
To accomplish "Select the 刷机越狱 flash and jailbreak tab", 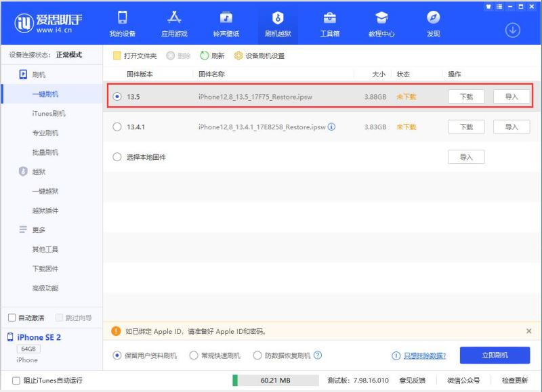I will (x=278, y=24).
